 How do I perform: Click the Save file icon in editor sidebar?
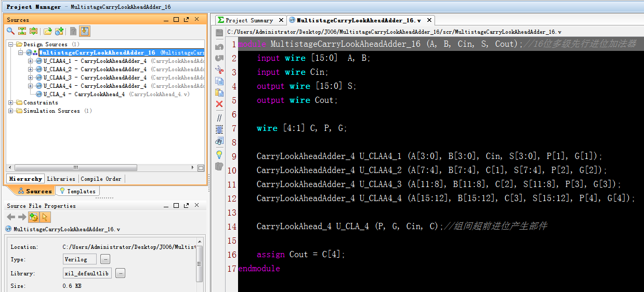tap(219, 33)
